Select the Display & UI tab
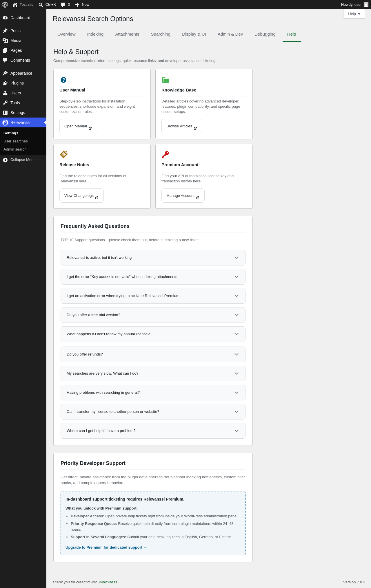 coord(194,34)
